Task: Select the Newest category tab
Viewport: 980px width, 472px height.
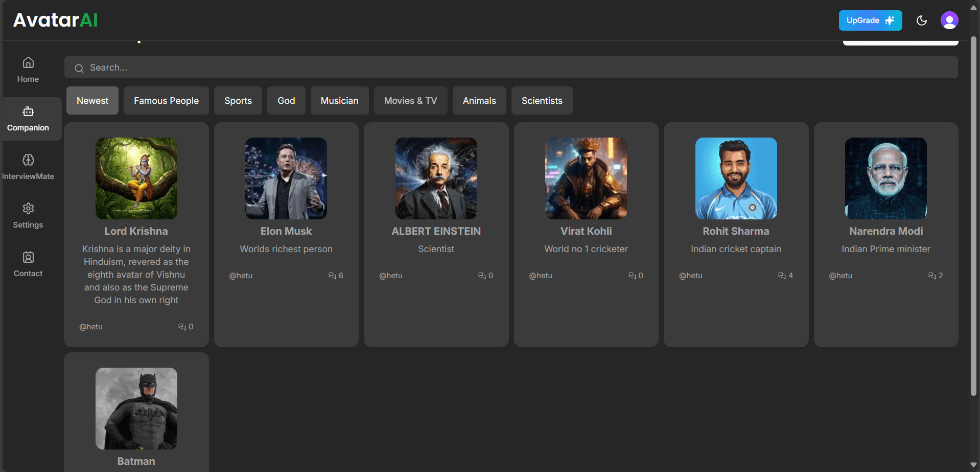Action: pos(92,101)
